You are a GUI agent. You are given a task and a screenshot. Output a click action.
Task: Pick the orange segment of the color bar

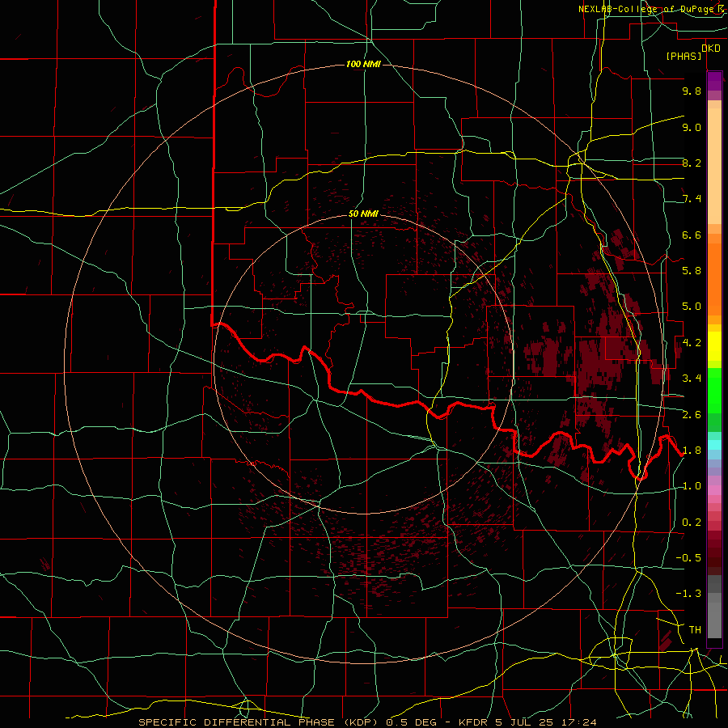(714, 280)
